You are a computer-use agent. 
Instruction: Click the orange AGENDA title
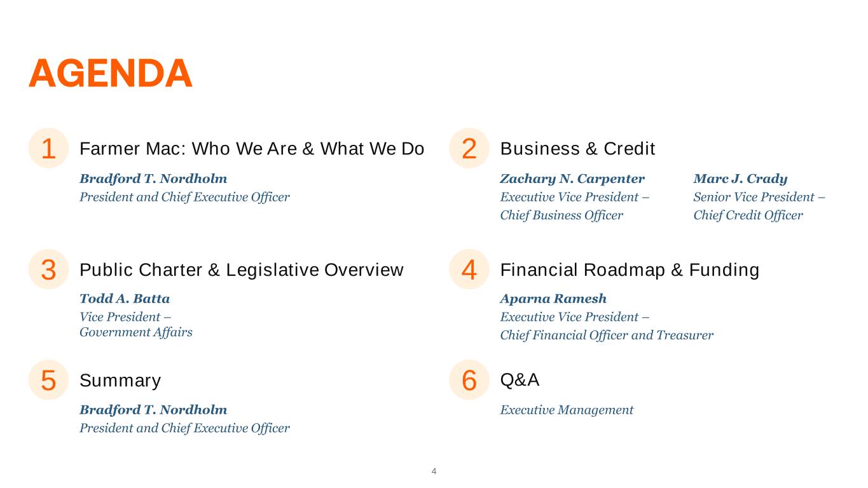coord(111,74)
